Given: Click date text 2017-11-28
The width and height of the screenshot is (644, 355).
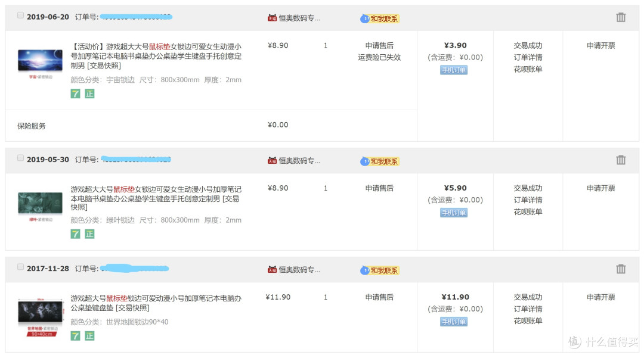Looking at the screenshot, I should [x=48, y=269].
